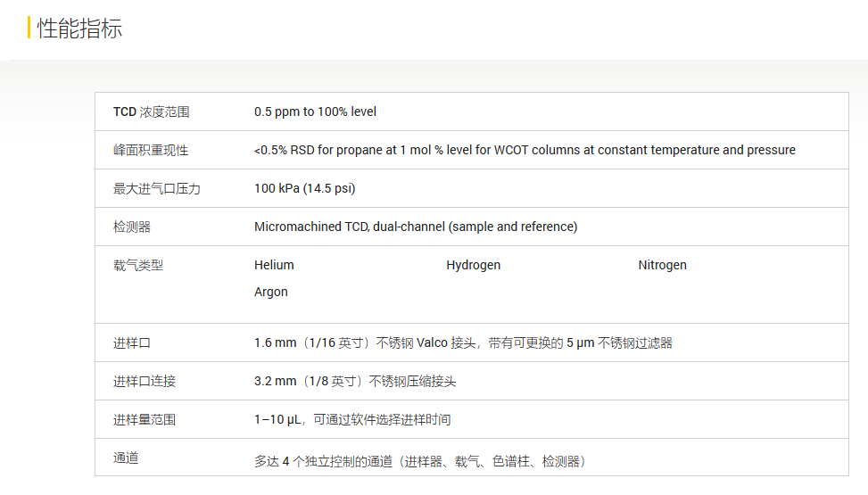The image size is (868, 495).
Task: Select Argon in carrier gas list
Action: tap(271, 292)
